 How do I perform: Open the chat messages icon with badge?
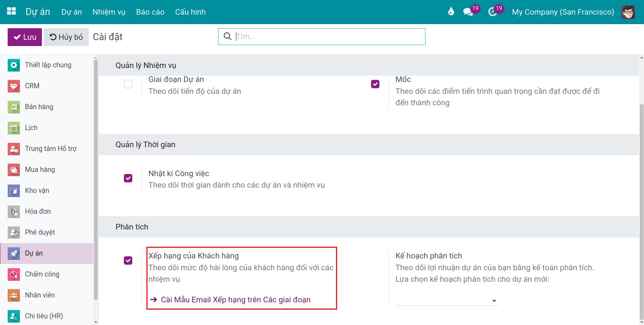point(468,12)
